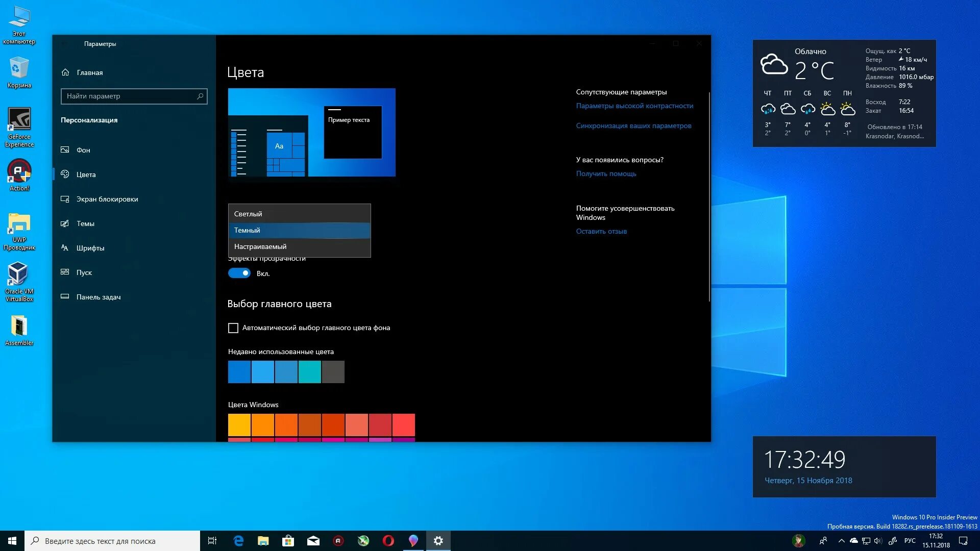The image size is (980, 551).
Task: Click Оставить отзыв feedback link
Action: coord(601,232)
